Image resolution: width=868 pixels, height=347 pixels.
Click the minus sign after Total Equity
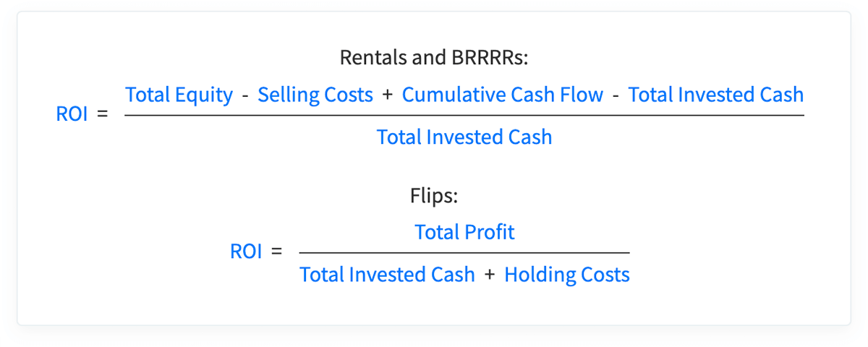click(245, 95)
